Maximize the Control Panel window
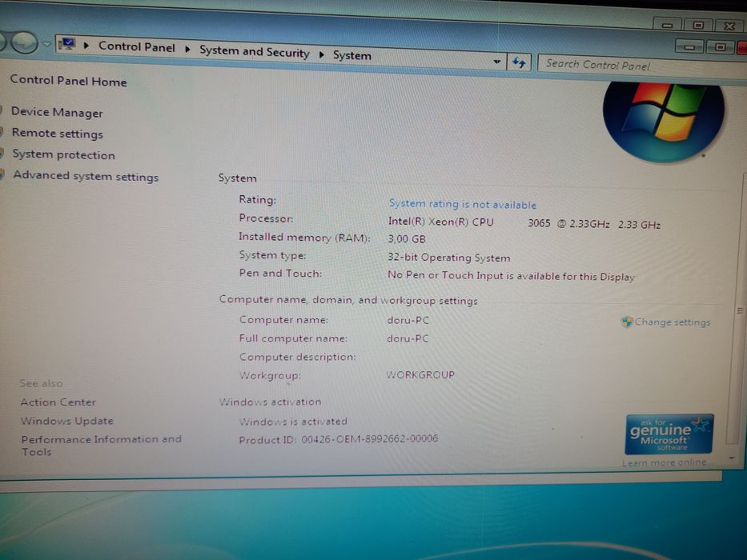The image size is (747, 560). pyautogui.click(x=720, y=46)
